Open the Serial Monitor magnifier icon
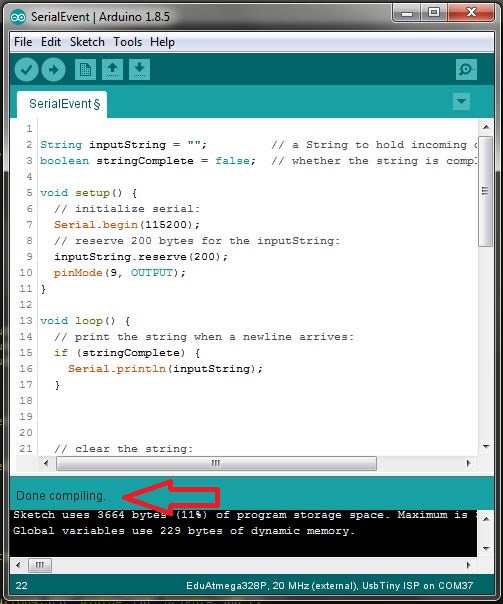The image size is (503, 604). pyautogui.click(x=466, y=70)
